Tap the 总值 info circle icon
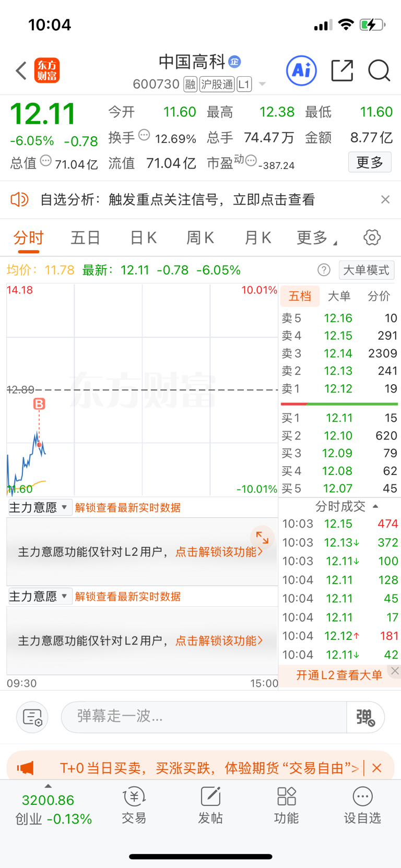 click(x=46, y=161)
